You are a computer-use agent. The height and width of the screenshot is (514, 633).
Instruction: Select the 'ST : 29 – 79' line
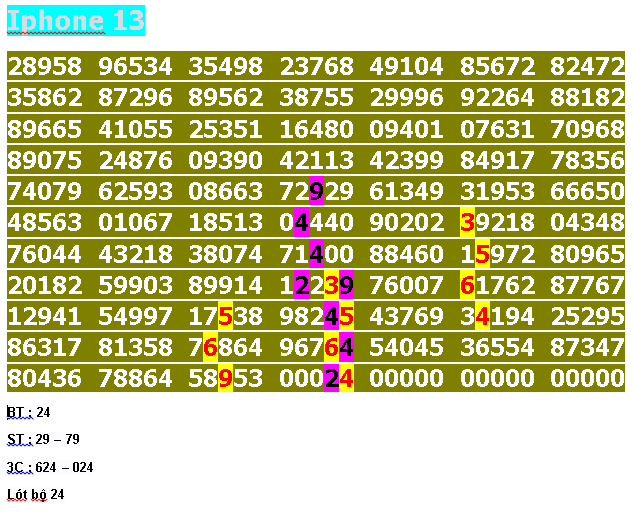pyautogui.click(x=44, y=439)
